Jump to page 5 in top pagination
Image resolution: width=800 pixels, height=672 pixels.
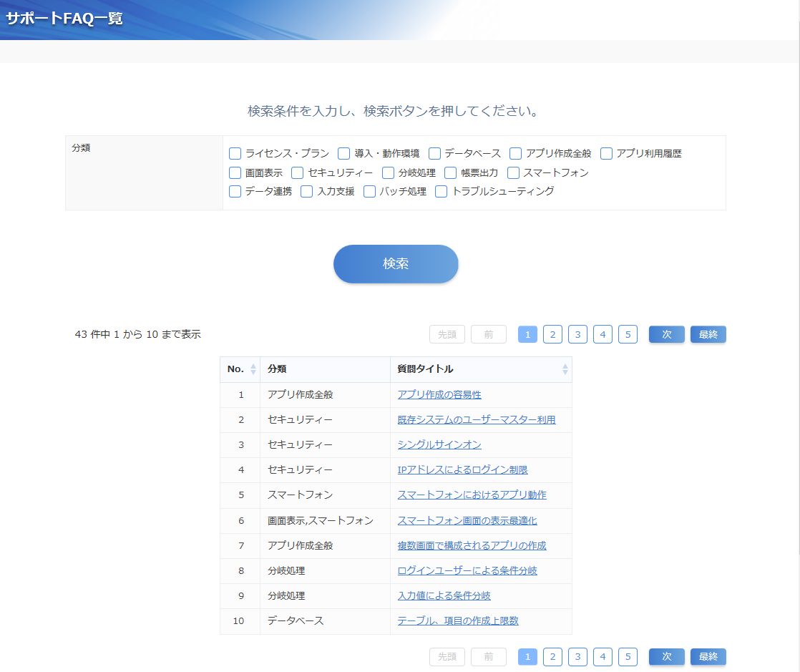coord(628,334)
